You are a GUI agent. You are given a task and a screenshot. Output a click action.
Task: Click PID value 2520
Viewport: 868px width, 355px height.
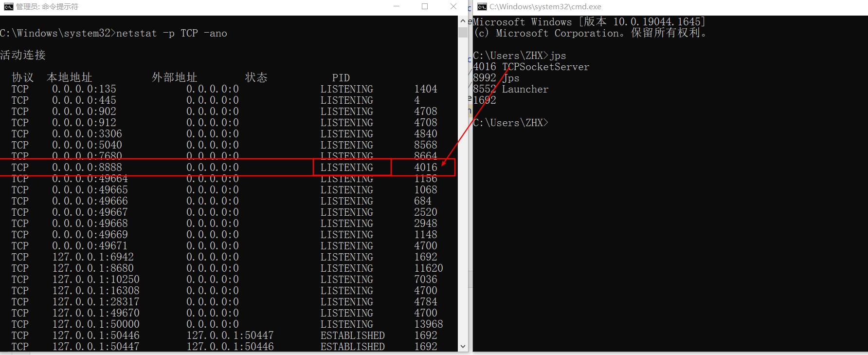pyautogui.click(x=426, y=212)
